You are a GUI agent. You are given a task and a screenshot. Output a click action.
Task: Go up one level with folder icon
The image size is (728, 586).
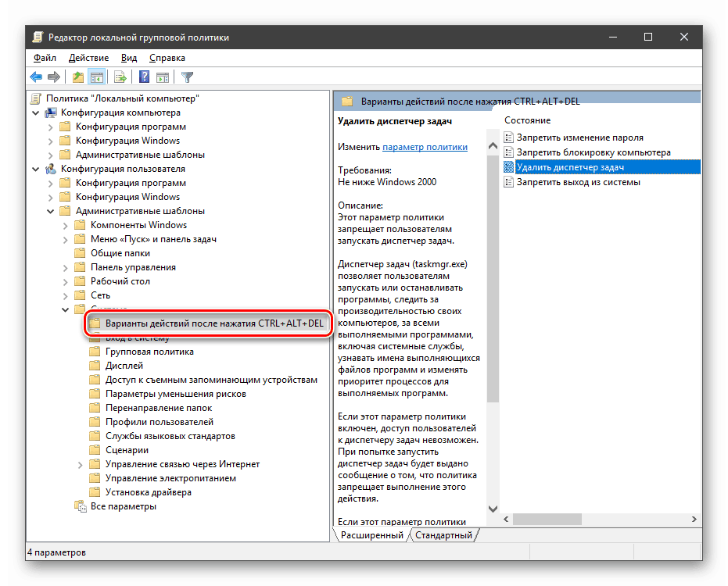tap(77, 77)
